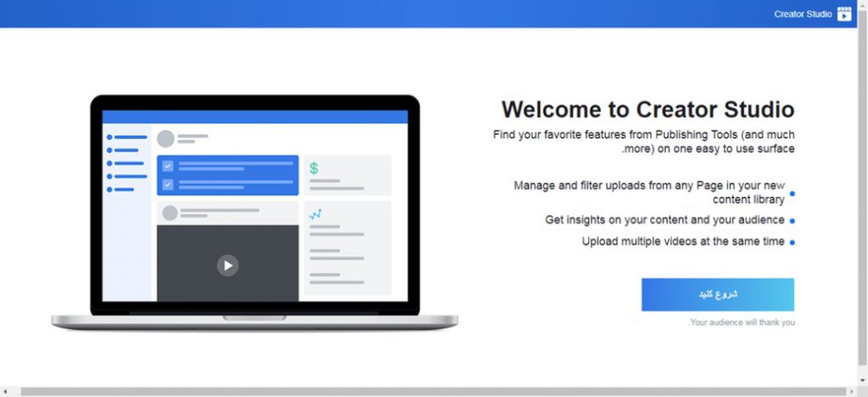
Task: Click 'Upload multiple videos at the same time' text
Action: (x=683, y=242)
